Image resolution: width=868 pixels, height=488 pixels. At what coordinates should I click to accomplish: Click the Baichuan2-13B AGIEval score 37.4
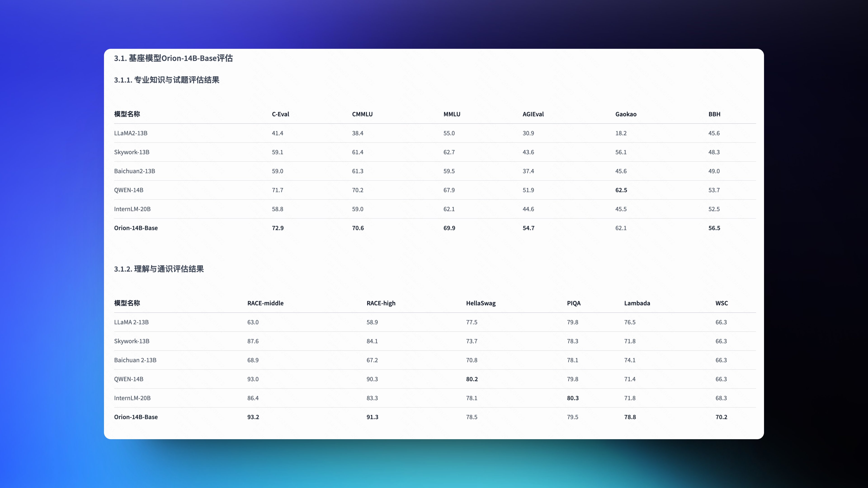pos(528,171)
